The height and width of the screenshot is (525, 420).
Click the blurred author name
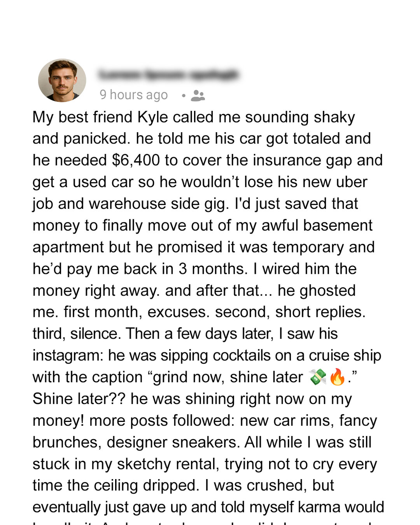pyautogui.click(x=168, y=74)
